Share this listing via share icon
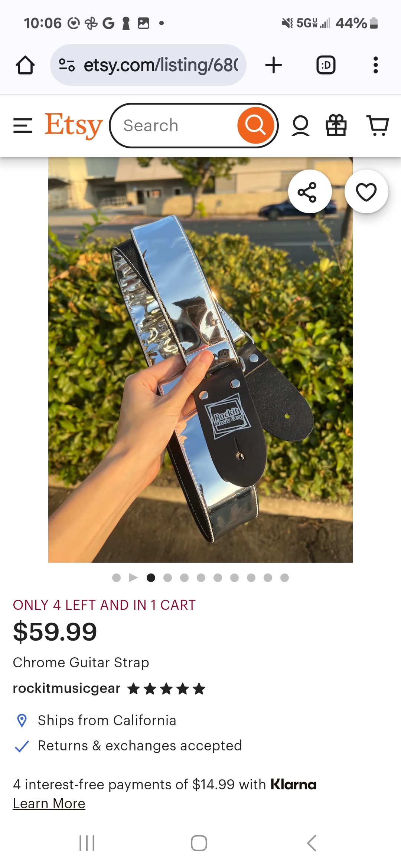The image size is (401, 868). coord(310,192)
